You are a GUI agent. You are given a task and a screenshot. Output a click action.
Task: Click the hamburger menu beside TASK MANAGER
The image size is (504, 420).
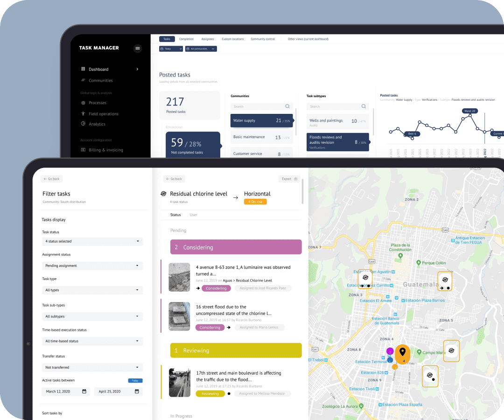[137, 48]
